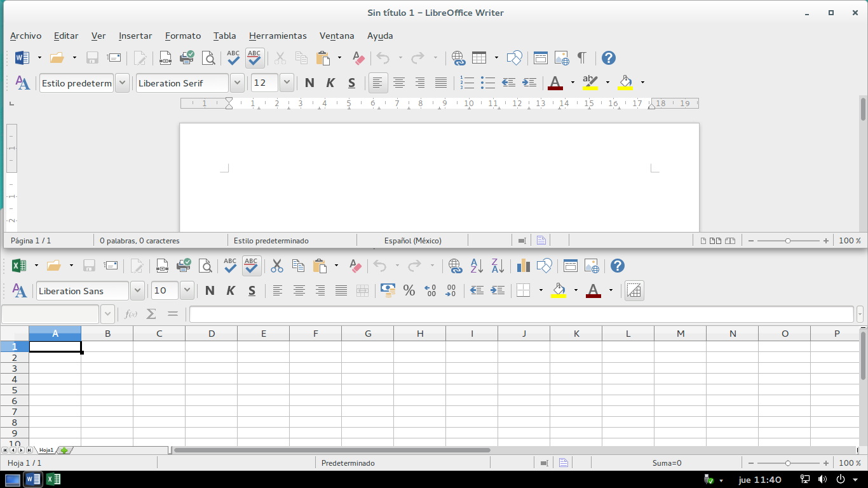Sort data ascending in Calc

tap(476, 266)
